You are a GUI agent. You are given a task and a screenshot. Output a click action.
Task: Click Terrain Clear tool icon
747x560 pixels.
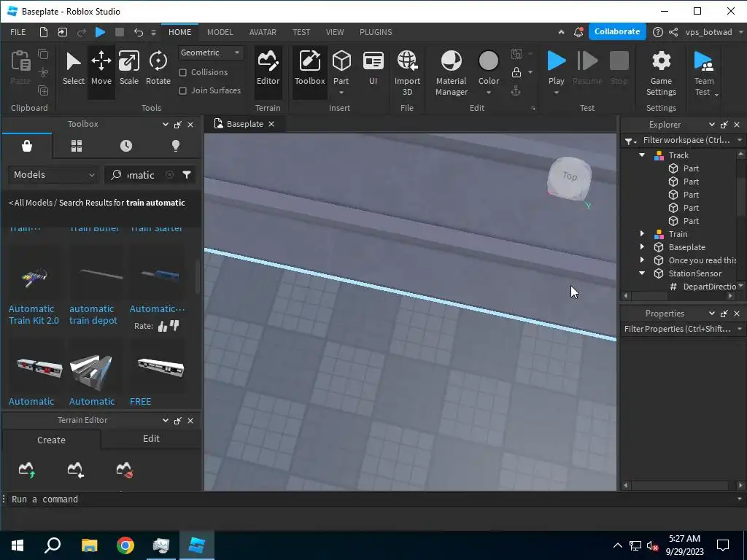124,470
